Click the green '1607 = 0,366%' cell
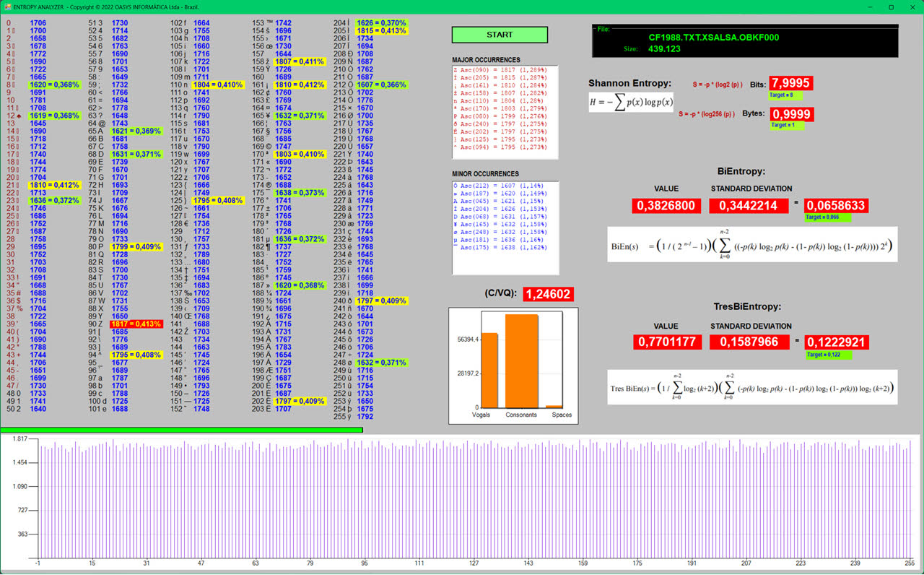This screenshot has height=575, width=924. pos(381,85)
